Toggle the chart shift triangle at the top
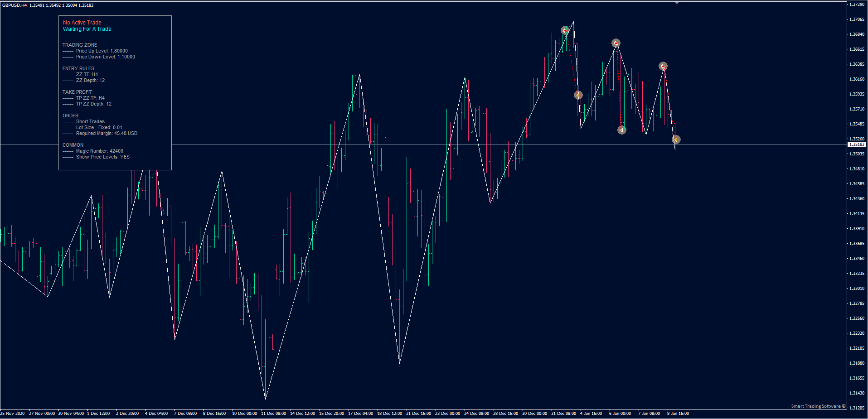 click(x=678, y=2)
